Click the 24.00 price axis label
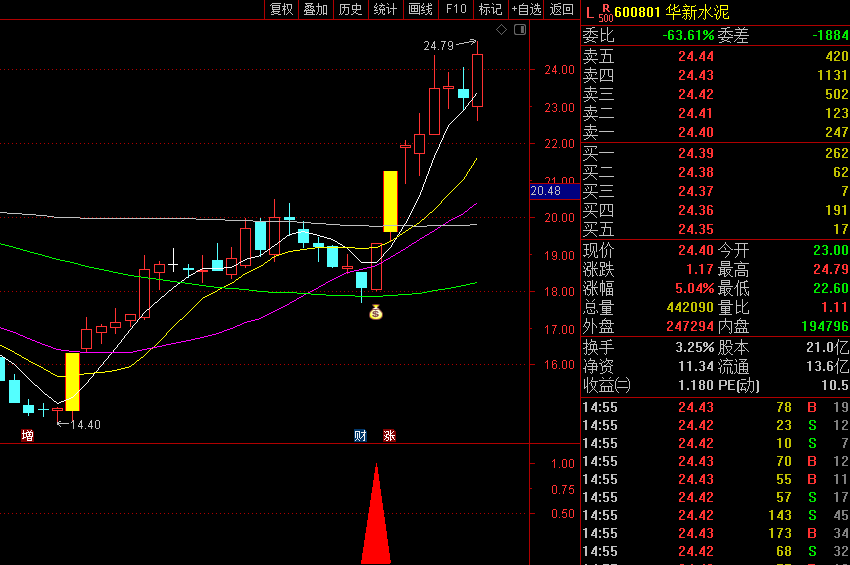Screen dimensions: 850x565 tap(559, 69)
